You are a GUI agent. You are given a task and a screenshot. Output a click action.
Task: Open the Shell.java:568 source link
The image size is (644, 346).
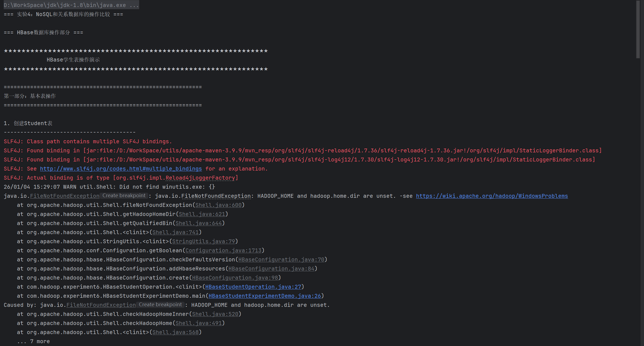[175, 332]
